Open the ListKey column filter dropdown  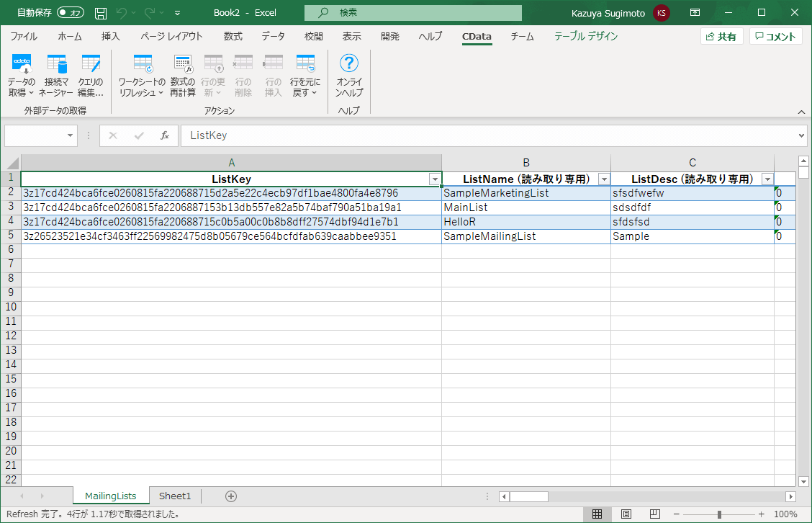435,179
